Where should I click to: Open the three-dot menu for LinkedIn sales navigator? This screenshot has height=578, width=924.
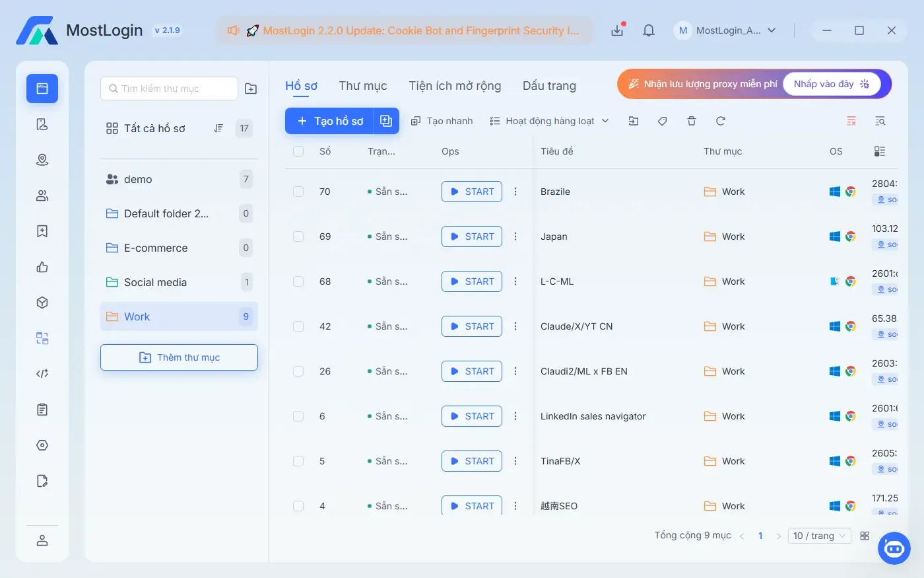(515, 416)
